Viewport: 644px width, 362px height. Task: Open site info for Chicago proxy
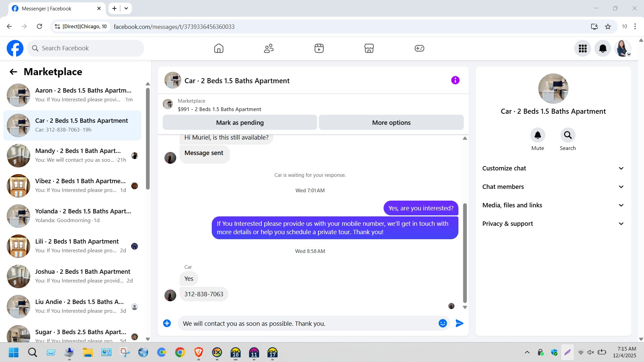click(81, 27)
